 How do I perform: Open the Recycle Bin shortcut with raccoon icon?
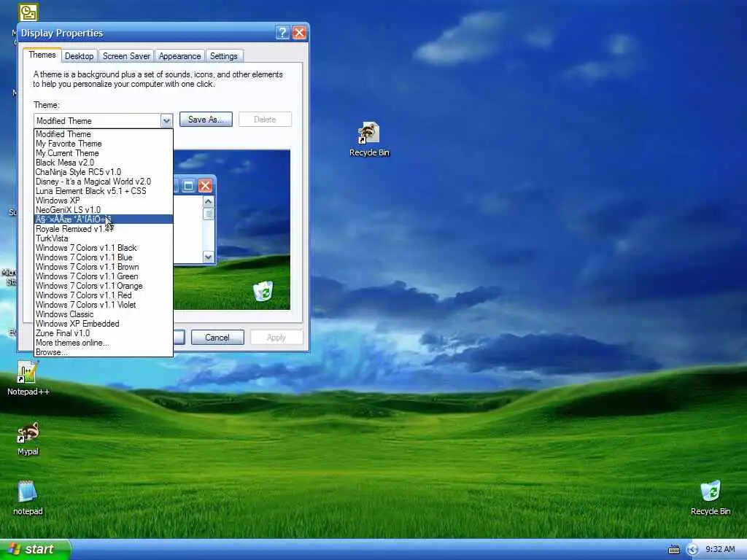pos(369,139)
